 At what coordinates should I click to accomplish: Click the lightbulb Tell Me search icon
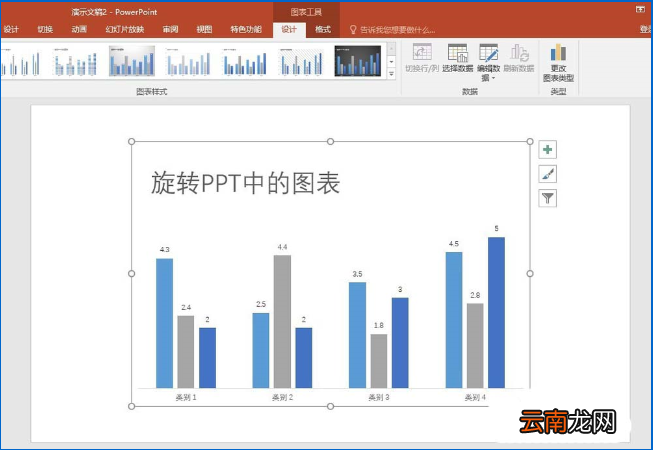353,29
